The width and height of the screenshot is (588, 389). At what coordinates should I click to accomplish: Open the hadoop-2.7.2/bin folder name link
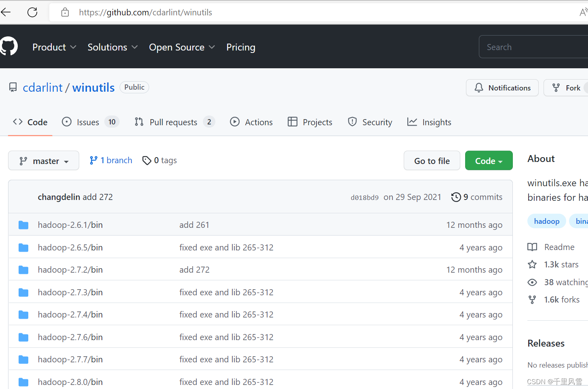click(70, 270)
